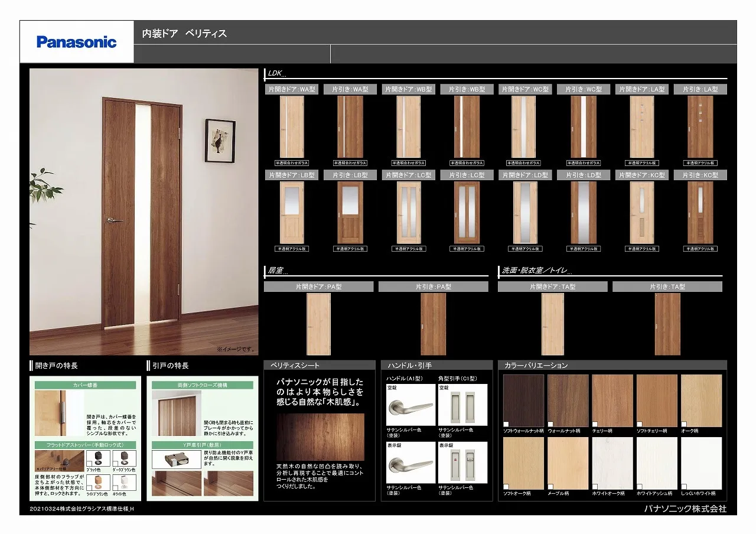Click the large door room photo

[x=144, y=211]
